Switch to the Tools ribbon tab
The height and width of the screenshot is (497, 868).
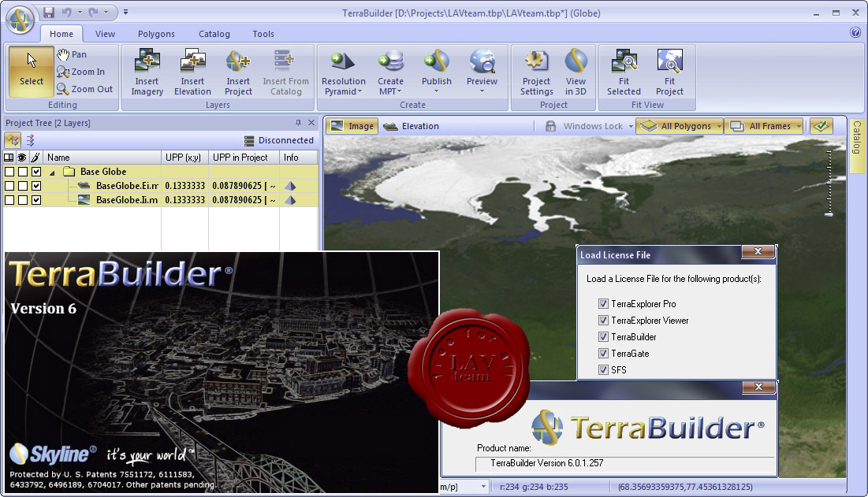point(263,34)
